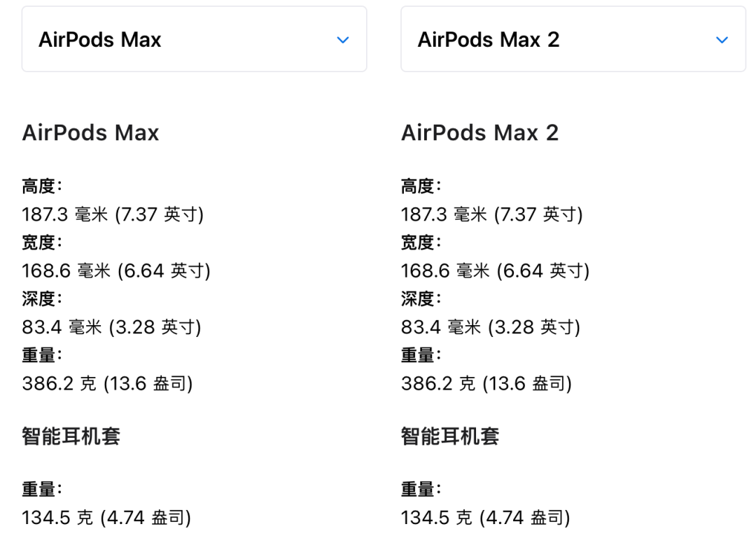
Task: Click the chevron arrow beside AirPods Max 2 selector
Action: pyautogui.click(x=722, y=40)
